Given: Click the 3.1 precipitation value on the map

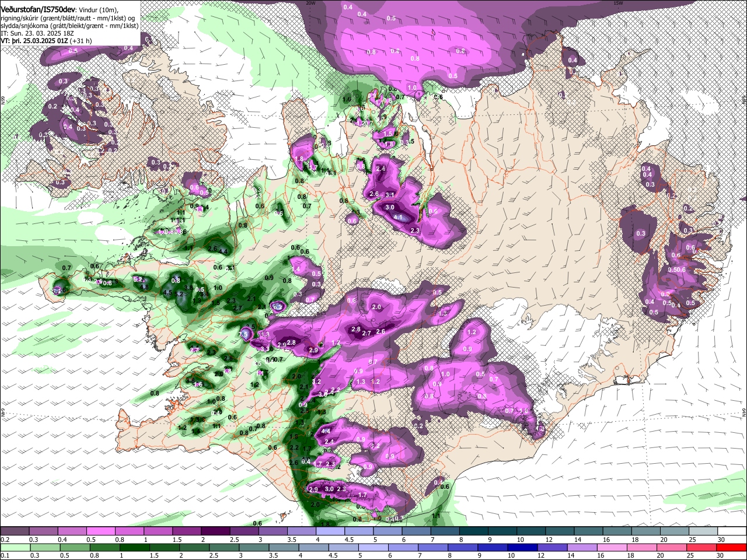Looking at the screenshot, I should pos(391,194).
